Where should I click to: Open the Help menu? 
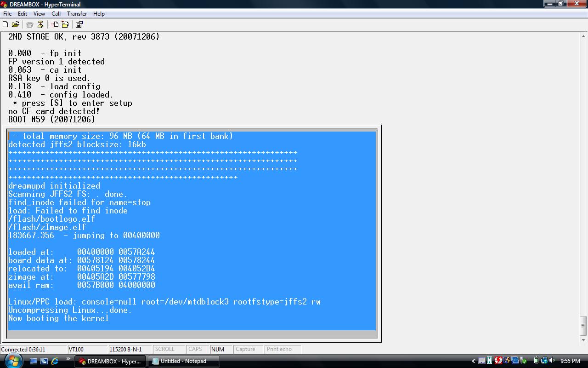click(99, 14)
